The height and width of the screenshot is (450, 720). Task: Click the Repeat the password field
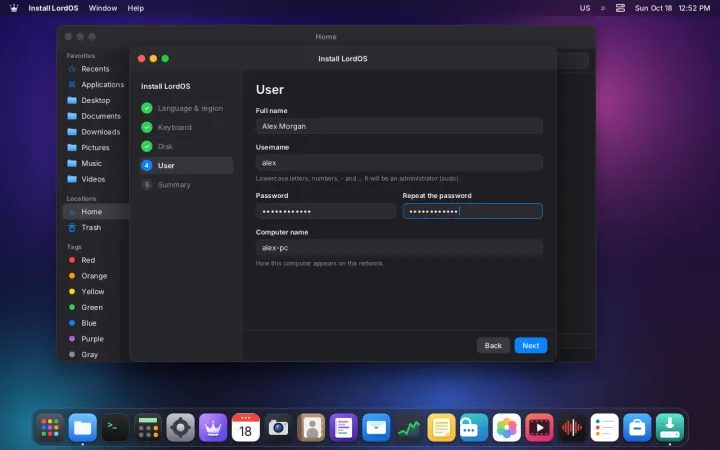point(472,211)
